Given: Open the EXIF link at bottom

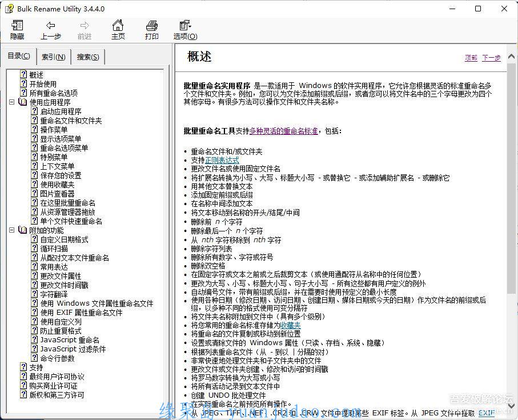Looking at the screenshot, I should click(486, 413).
